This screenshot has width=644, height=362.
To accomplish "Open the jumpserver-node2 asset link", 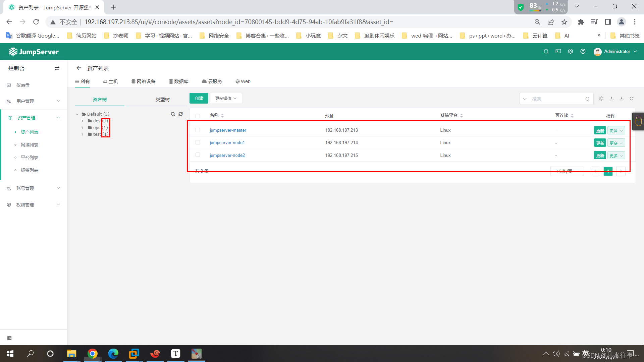I will point(227,155).
